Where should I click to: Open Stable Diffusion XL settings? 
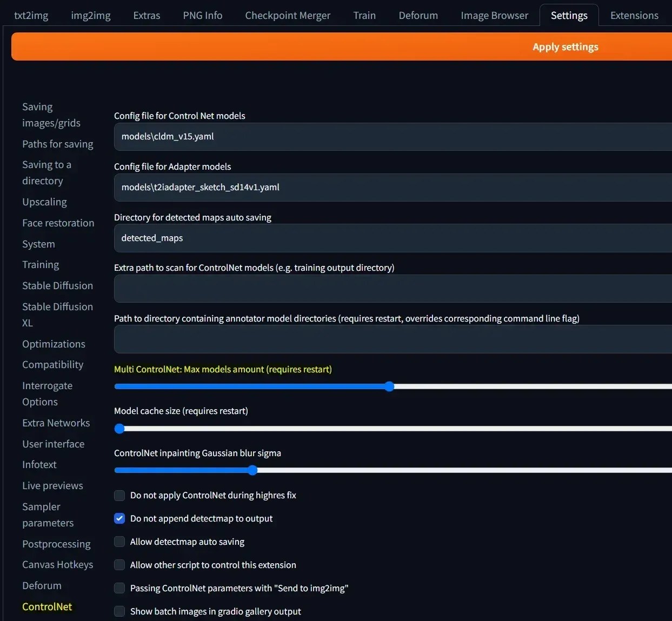(57, 315)
